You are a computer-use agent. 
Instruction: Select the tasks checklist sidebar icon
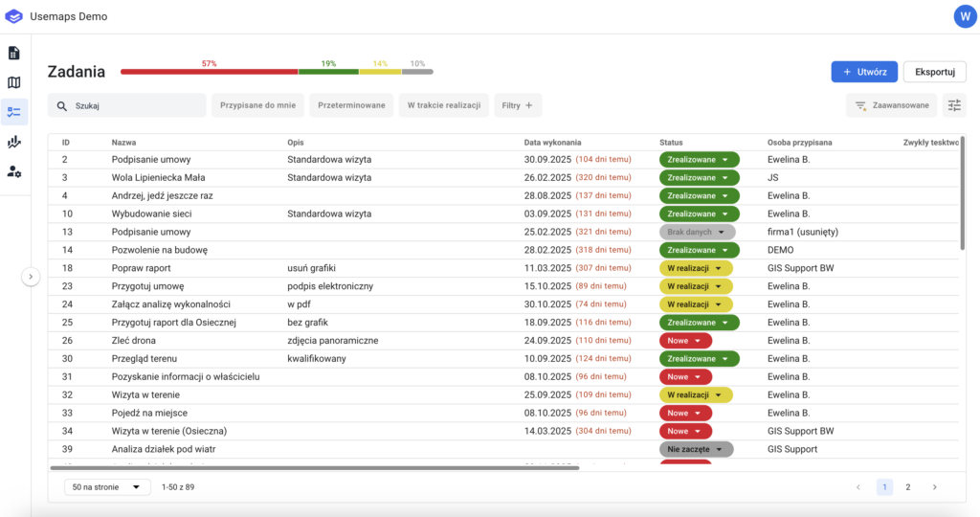(14, 112)
